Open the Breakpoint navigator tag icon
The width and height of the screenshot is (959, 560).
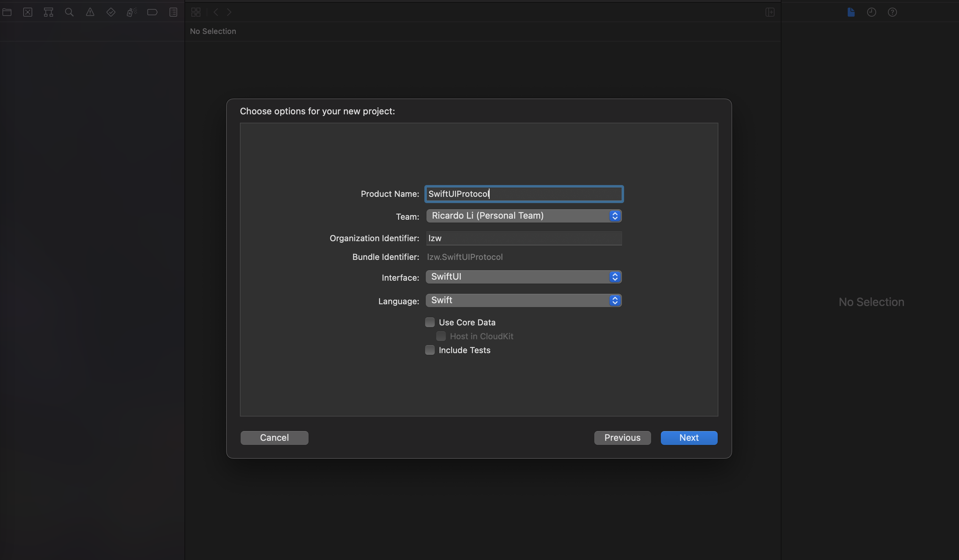(x=152, y=12)
